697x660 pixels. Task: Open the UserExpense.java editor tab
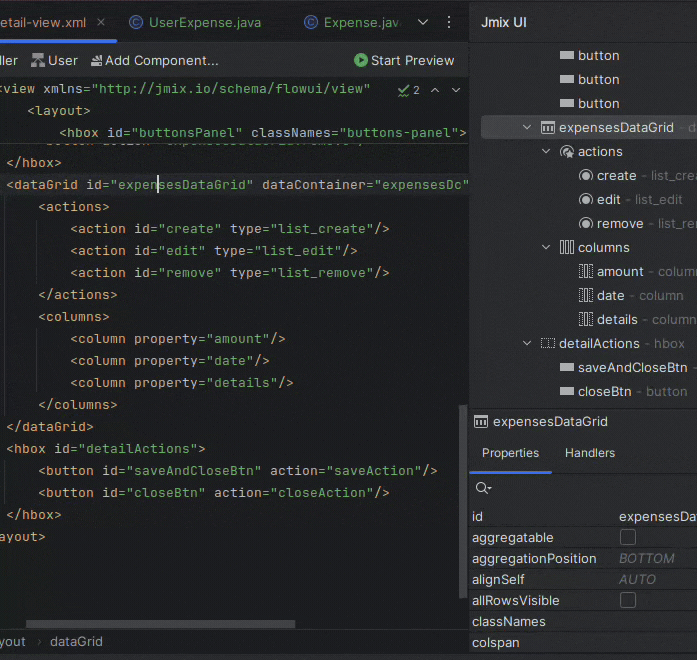click(206, 22)
